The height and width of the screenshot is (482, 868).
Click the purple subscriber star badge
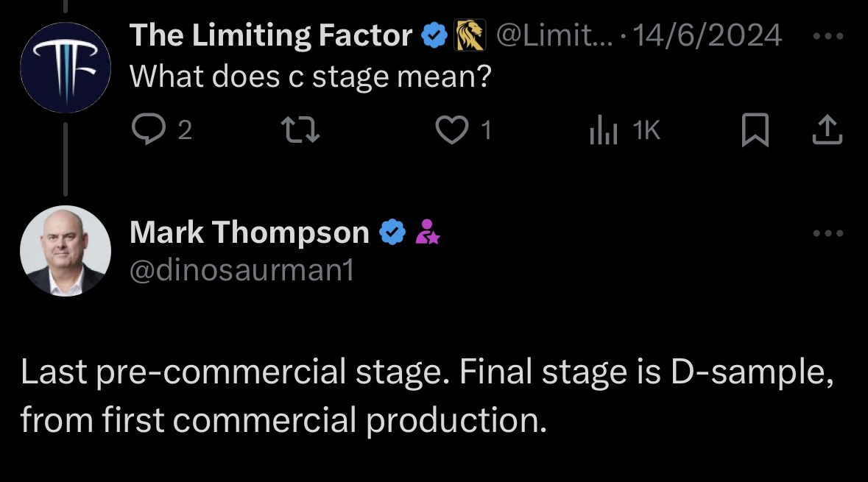pyautogui.click(x=427, y=232)
